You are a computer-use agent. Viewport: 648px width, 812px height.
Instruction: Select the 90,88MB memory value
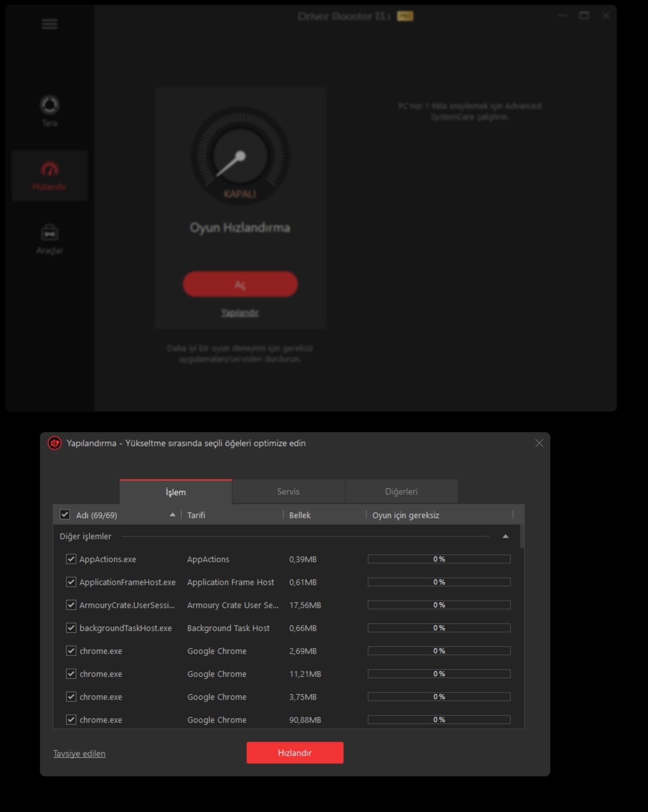[x=305, y=720]
